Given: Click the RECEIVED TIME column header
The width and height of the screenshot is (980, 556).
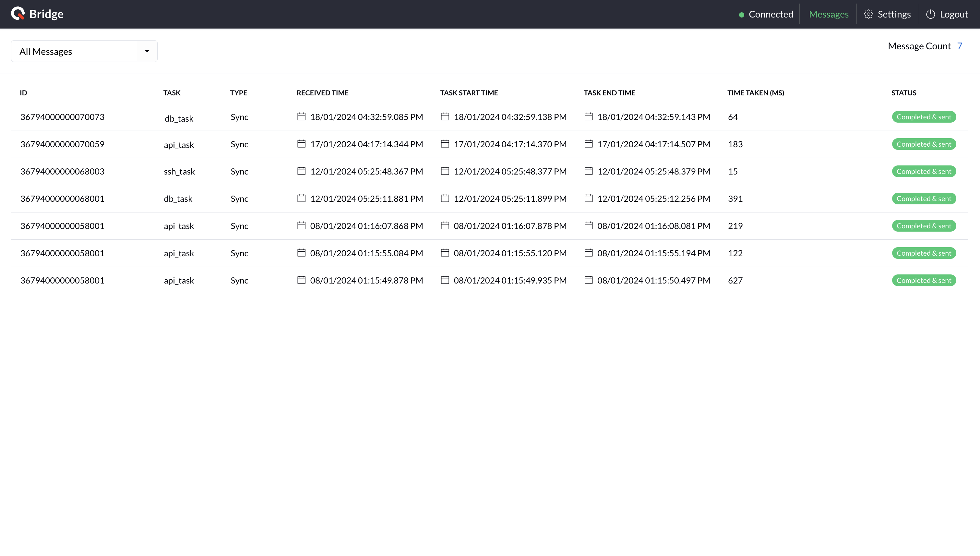Looking at the screenshot, I should point(322,93).
